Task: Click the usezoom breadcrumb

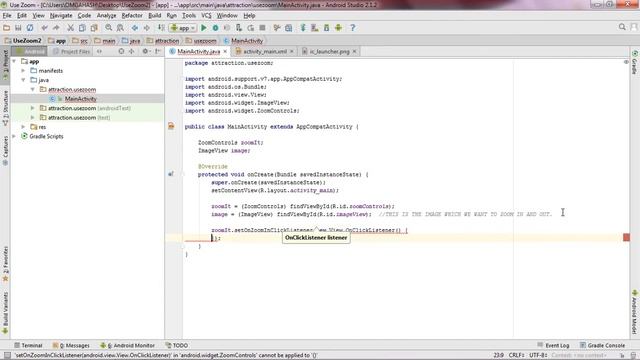Action: pos(201,41)
